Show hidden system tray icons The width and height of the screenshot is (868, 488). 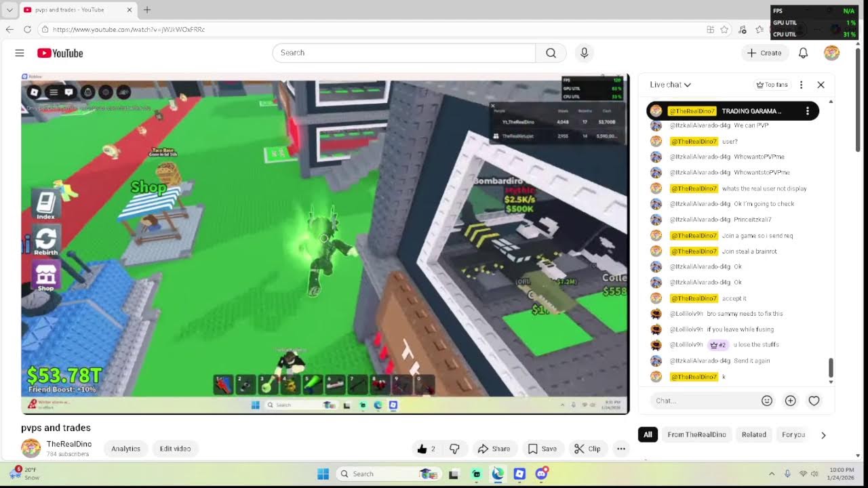tap(772, 474)
